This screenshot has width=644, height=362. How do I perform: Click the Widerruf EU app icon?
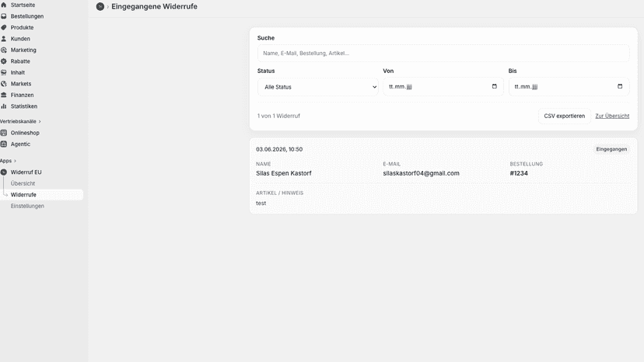4,172
